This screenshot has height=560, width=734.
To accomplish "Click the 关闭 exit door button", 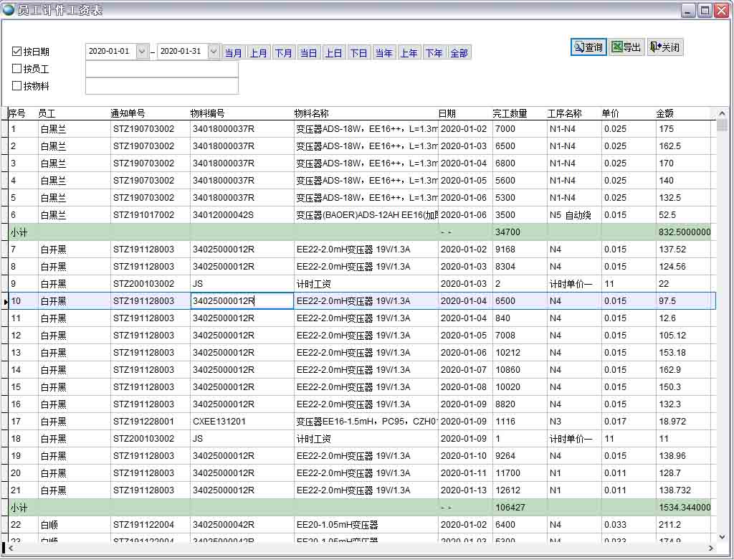I will [664, 47].
